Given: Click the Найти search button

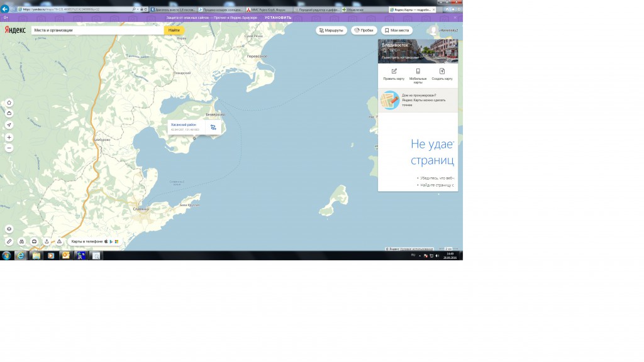Looking at the screenshot, I should (174, 30).
